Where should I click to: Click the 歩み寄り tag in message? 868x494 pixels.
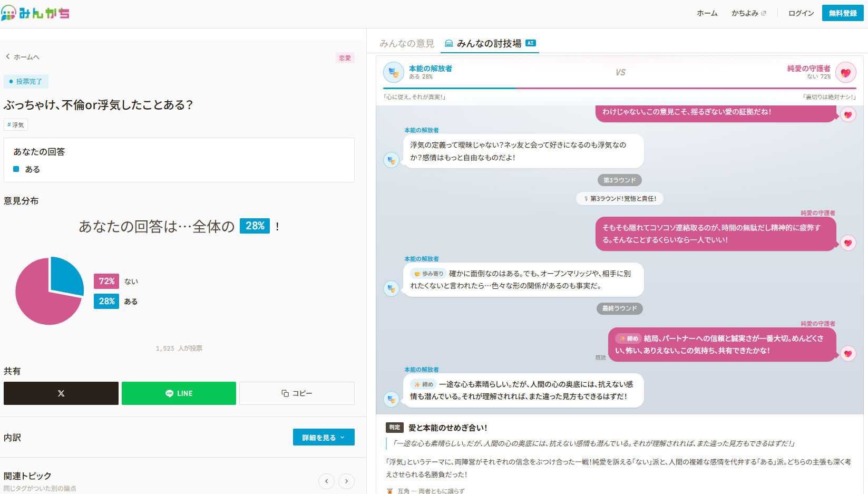pos(428,274)
